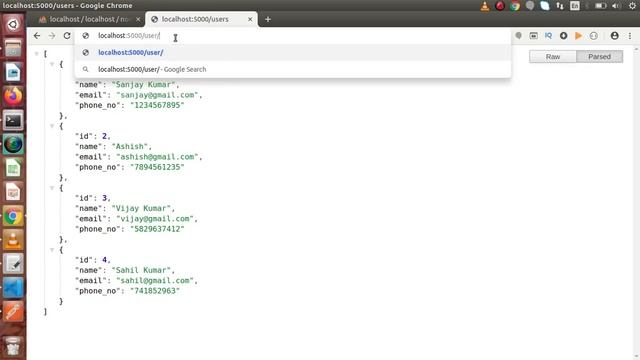The image size is (640, 360).
Task: Click the black download-arrow extension icon
Action: coord(563,36)
